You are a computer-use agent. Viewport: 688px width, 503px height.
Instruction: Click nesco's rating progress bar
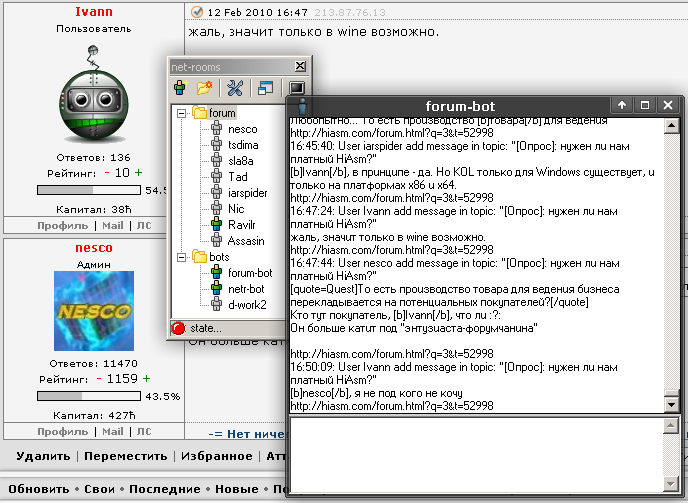pyautogui.click(x=90, y=396)
